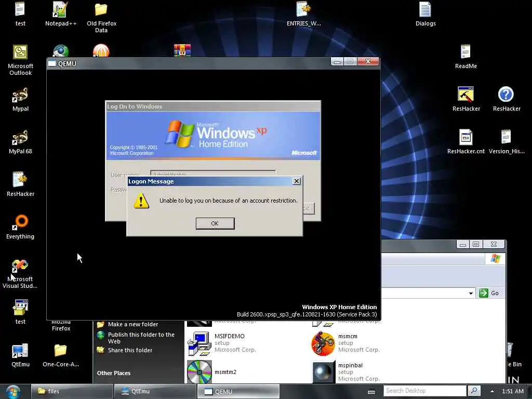Click the User name field in logon dialog
Image resolution: width=532 pixels, height=399 pixels.
[213, 173]
